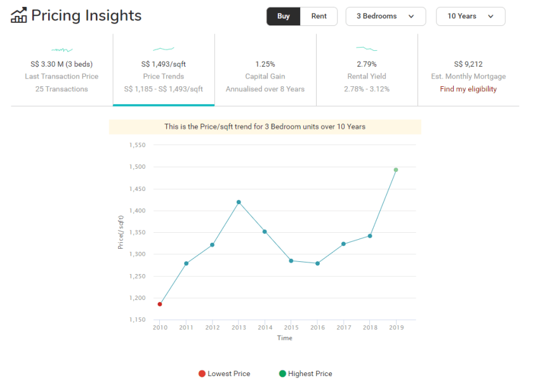Click the 2019 highest price data point

point(396,170)
